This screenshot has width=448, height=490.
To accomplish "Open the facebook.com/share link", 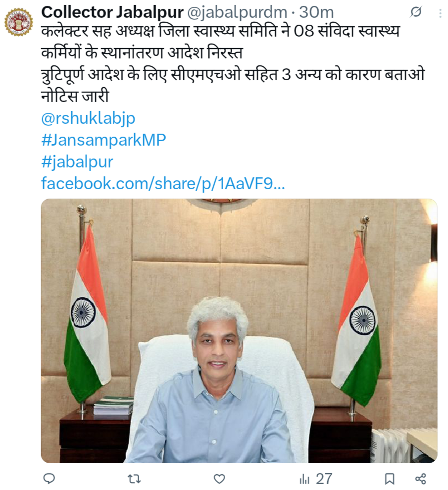I will [163, 183].
